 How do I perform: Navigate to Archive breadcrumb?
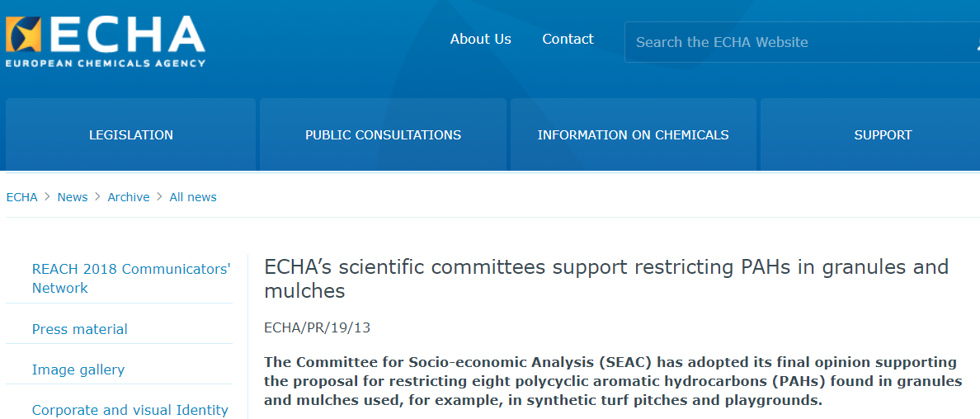129,197
